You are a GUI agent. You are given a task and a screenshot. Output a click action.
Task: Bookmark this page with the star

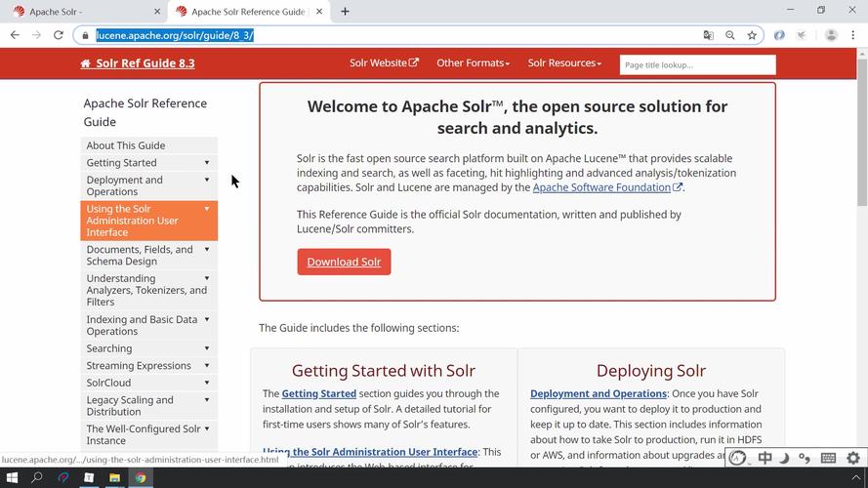coord(752,35)
